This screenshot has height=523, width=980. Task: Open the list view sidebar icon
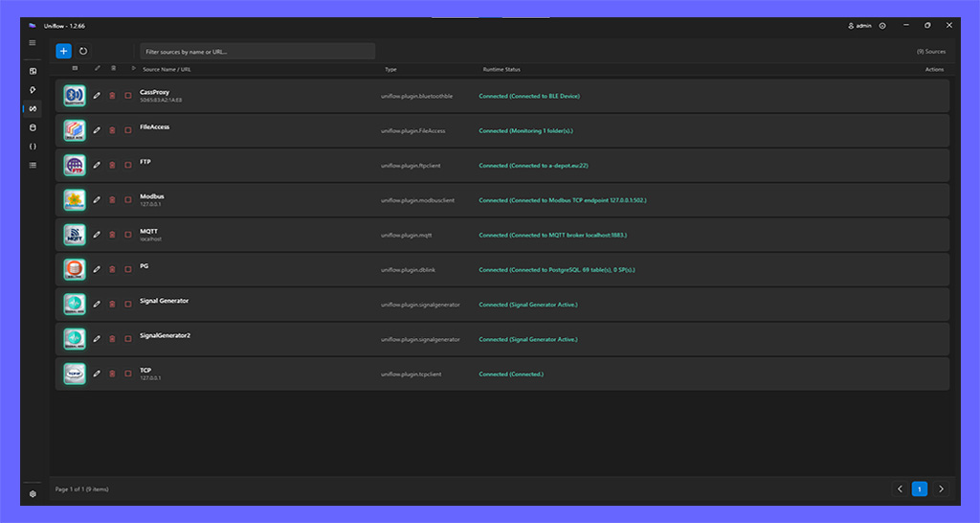click(x=33, y=165)
